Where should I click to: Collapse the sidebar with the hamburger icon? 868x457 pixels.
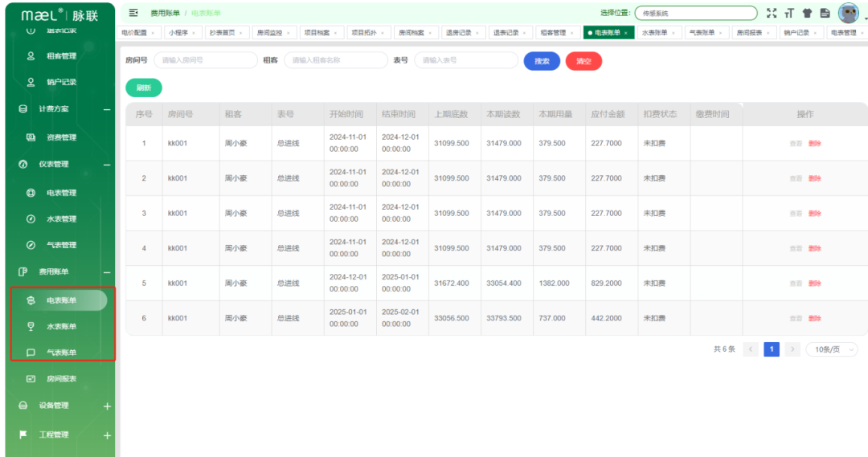click(x=133, y=13)
